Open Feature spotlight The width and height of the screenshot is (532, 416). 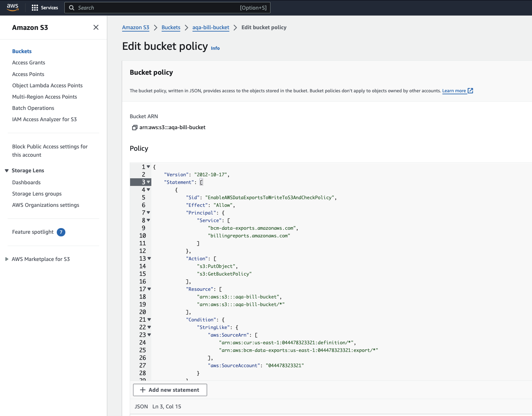click(33, 232)
